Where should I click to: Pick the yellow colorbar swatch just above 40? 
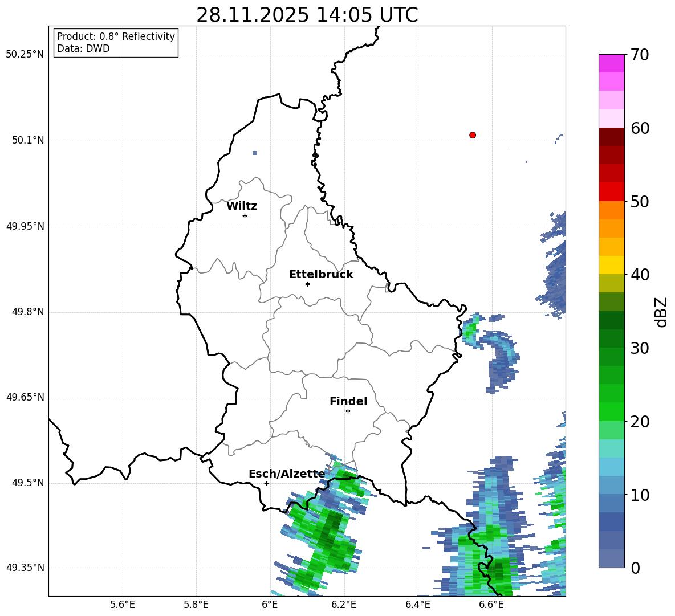(611, 265)
